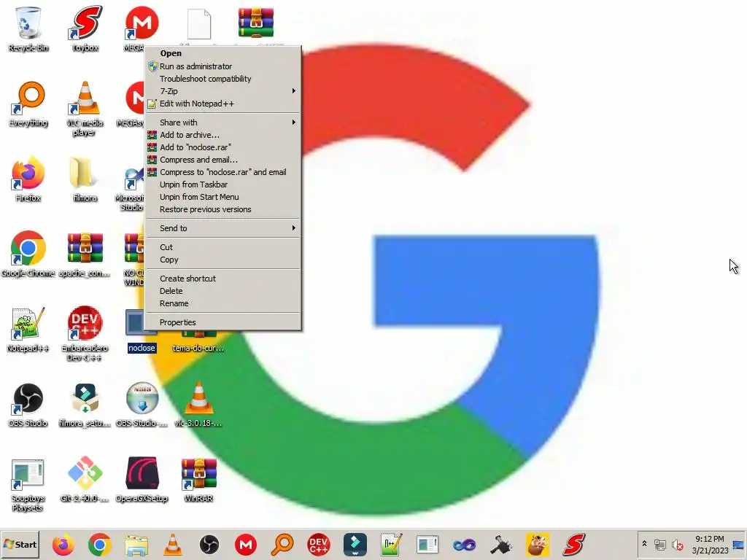Choose Edit with Notepad++
Screen dimensions: 747x560
pos(223,104)
